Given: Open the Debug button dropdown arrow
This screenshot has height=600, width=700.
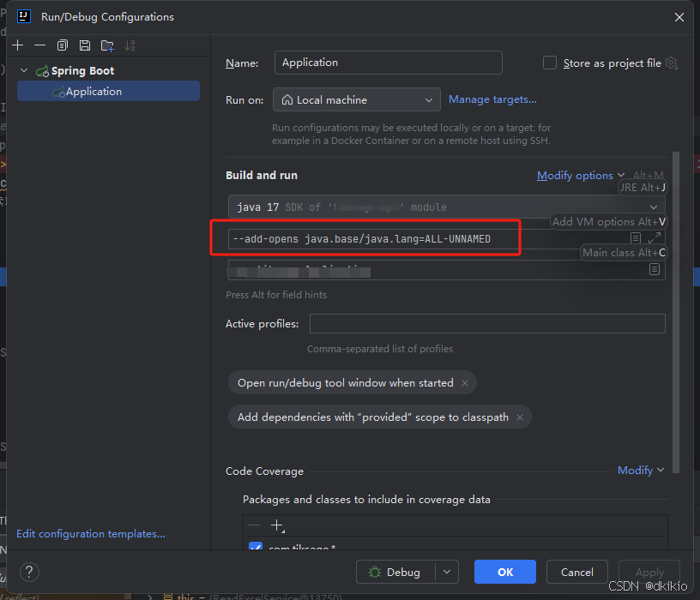Looking at the screenshot, I should (x=447, y=572).
